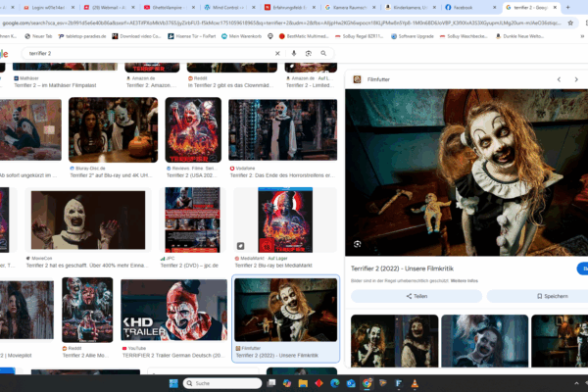Submit search with the magnifier icon
Image resolution: width=588 pixels, height=392 pixels.
(323, 53)
